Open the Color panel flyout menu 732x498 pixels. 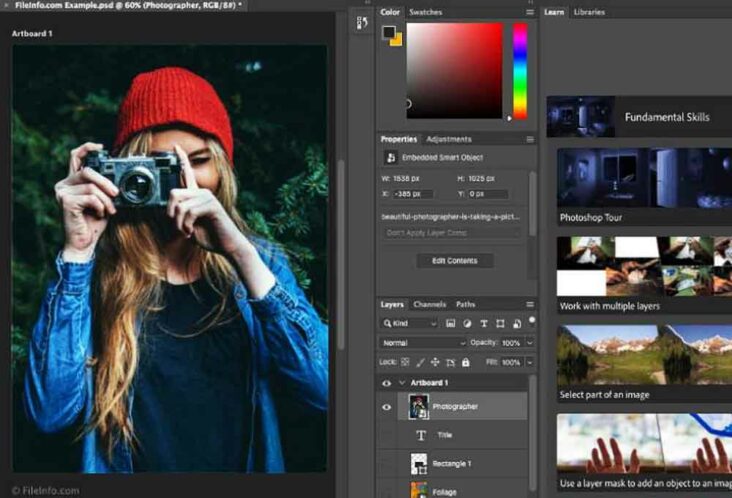[x=530, y=12]
